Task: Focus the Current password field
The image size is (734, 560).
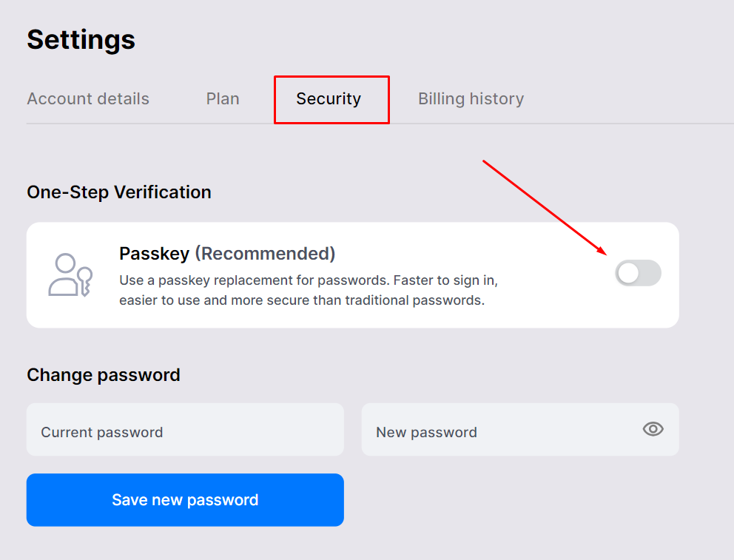Action: [x=186, y=430]
